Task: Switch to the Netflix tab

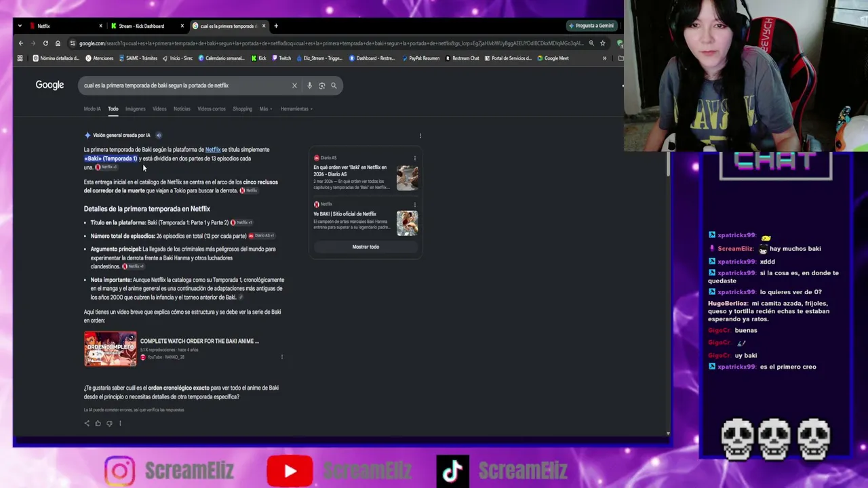Action: coord(64,26)
